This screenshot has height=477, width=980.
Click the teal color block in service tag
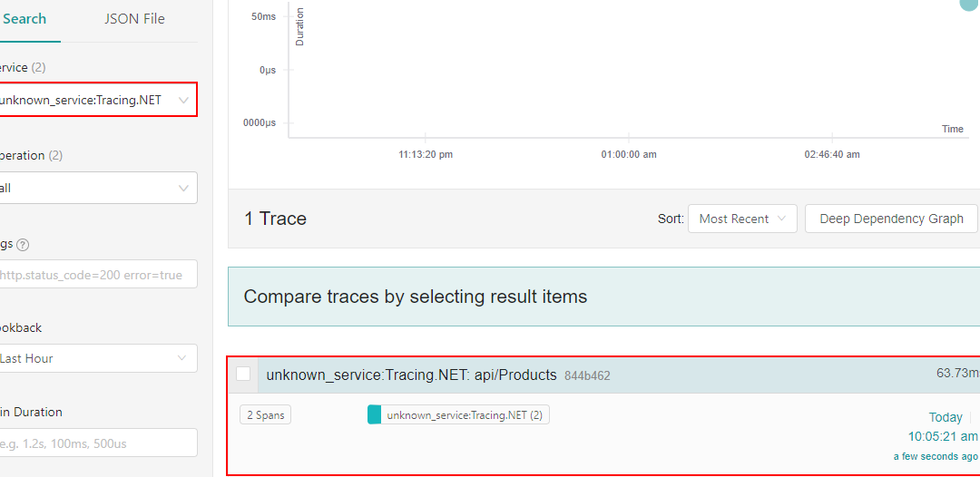374,415
